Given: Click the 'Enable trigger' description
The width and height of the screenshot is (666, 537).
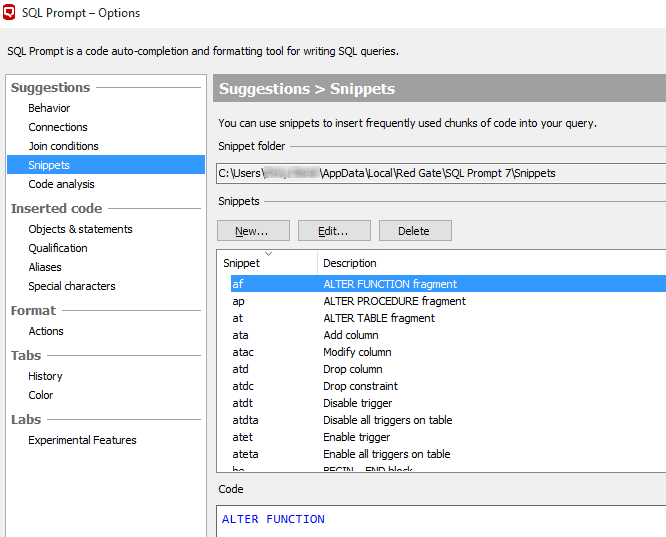Looking at the screenshot, I should pos(356,437).
